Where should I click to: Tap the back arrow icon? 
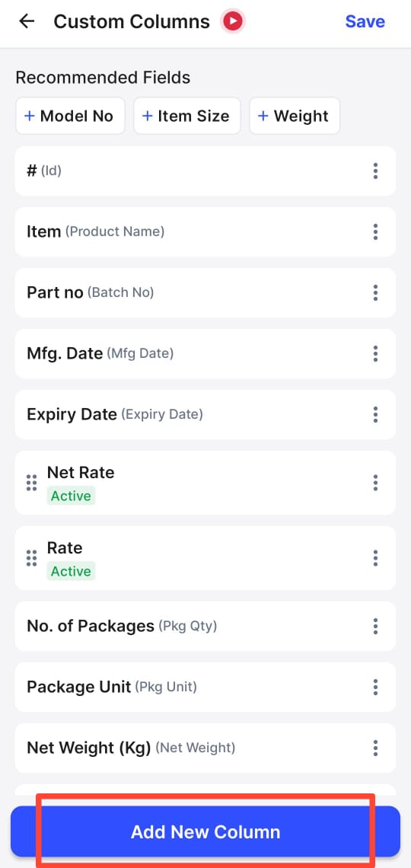pos(27,21)
